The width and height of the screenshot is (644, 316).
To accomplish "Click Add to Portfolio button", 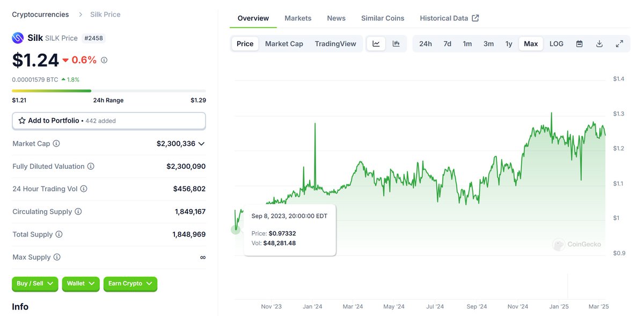I will point(109,121).
